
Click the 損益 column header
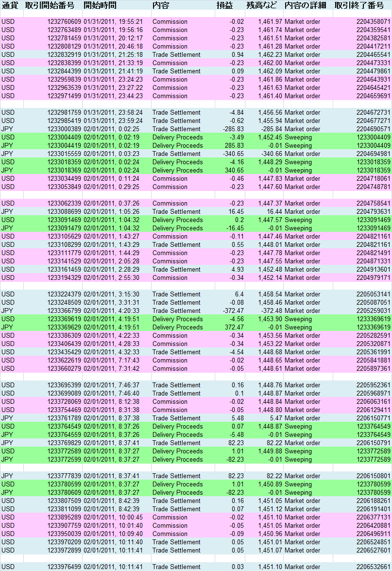click(x=224, y=5)
